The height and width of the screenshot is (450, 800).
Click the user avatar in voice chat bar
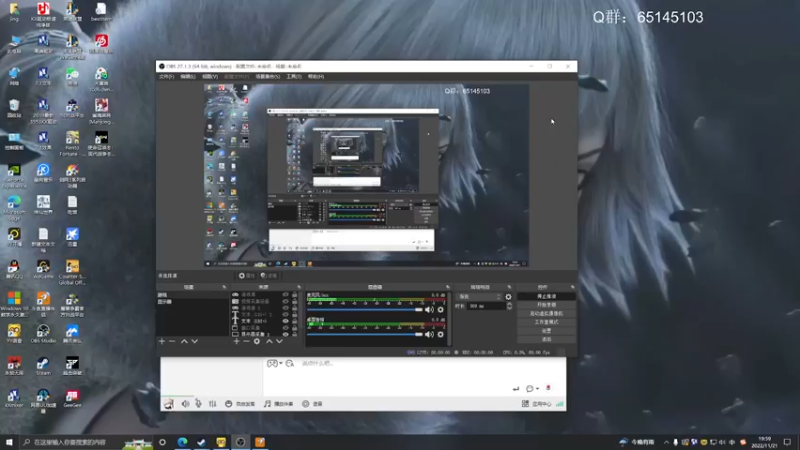(x=169, y=404)
